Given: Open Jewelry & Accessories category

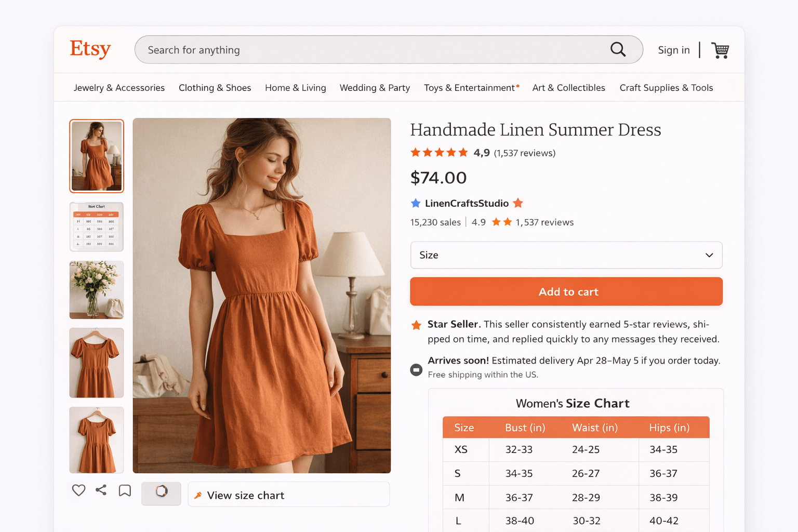Looking at the screenshot, I should (x=119, y=88).
